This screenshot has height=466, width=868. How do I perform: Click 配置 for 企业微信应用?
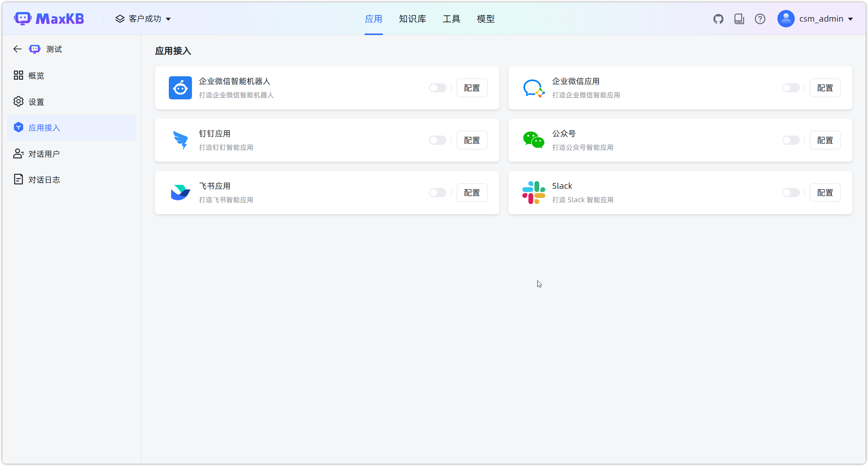coord(825,88)
